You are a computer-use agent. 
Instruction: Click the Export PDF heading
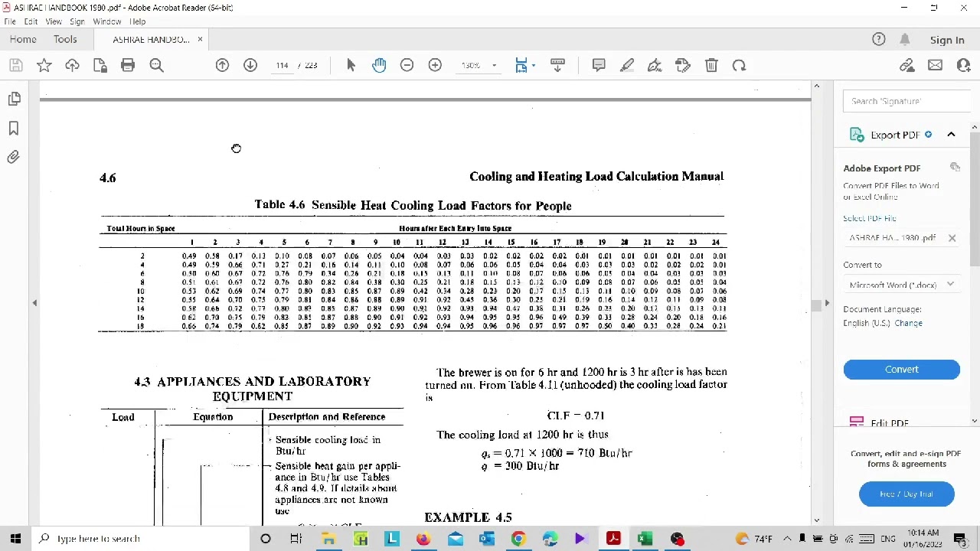[x=895, y=135]
